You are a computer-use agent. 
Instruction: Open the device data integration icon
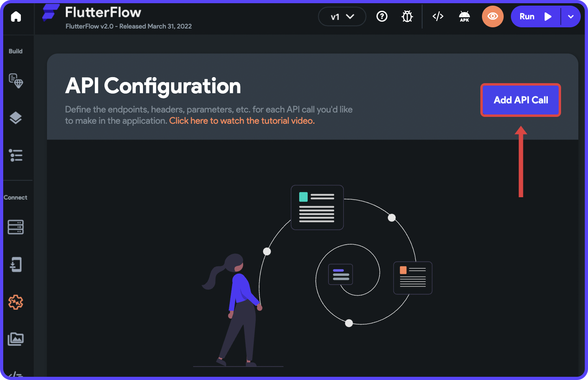(16, 264)
